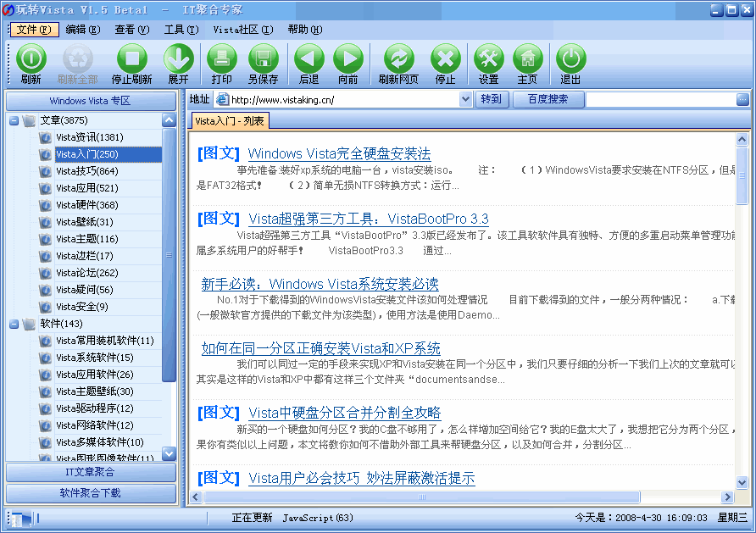This screenshot has width=756, height=533.
Task: Click the web page vertical scroll down arrow
Action: pos(742,482)
